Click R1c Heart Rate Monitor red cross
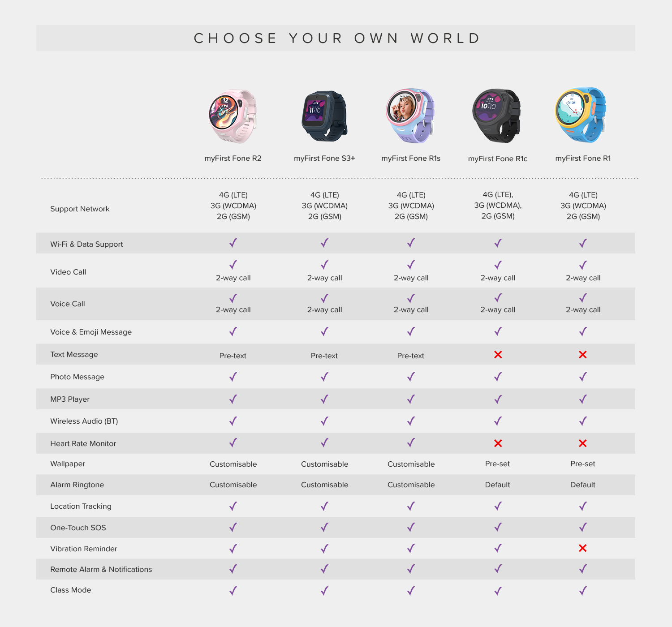 [498, 443]
